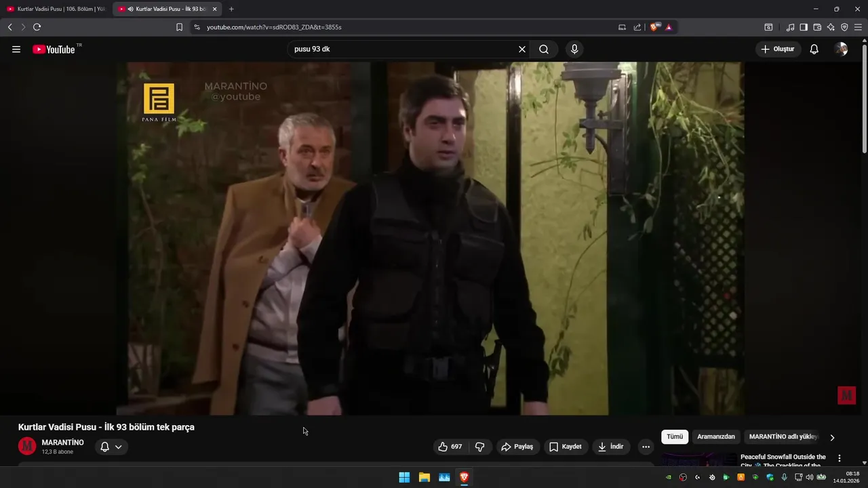Close the İlk 93 bölüm tab

[x=215, y=9]
